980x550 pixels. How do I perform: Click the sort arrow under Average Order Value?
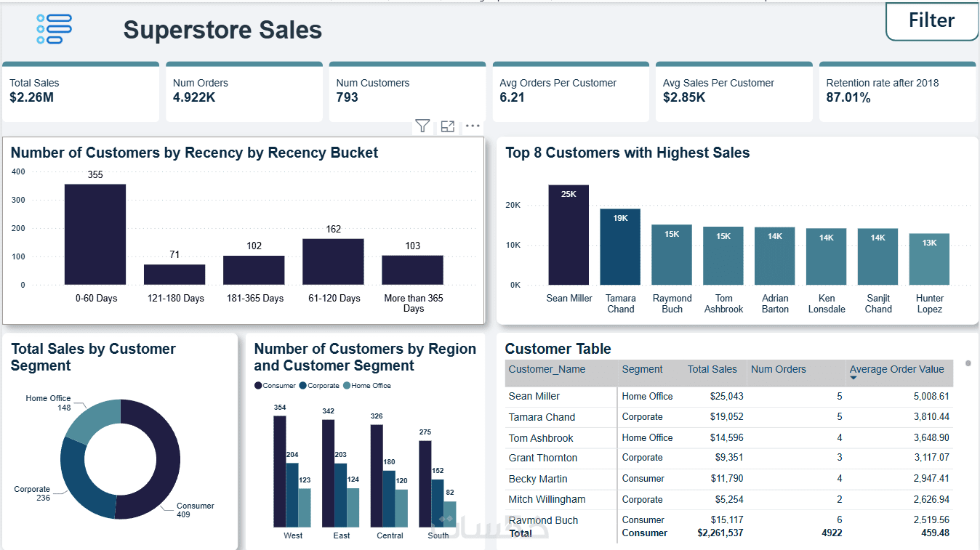(854, 379)
